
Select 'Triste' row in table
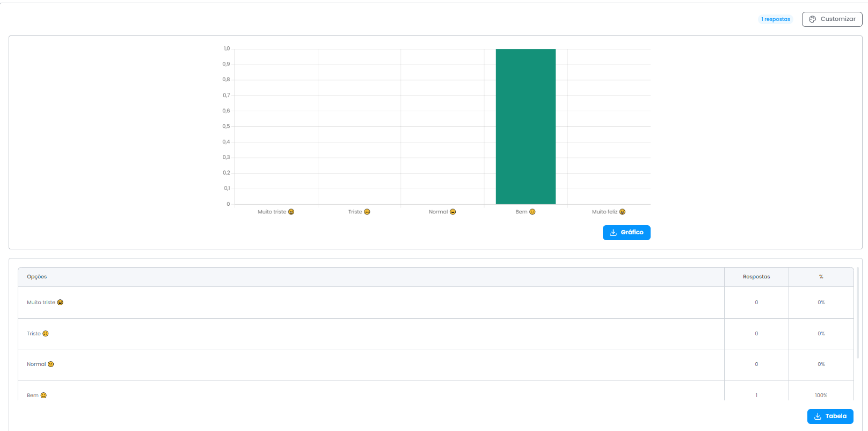click(436, 334)
